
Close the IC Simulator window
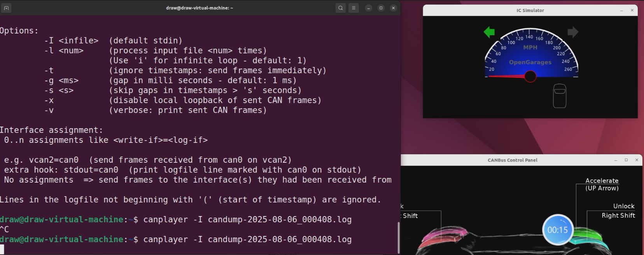coord(632,11)
